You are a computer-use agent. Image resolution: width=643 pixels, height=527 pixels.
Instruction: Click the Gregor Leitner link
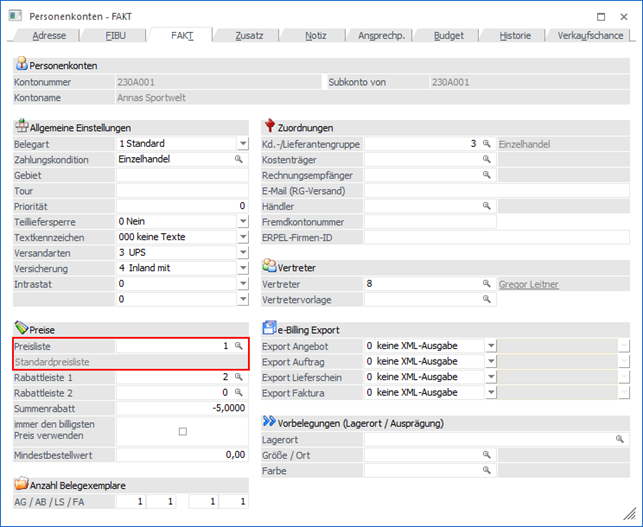tap(531, 284)
